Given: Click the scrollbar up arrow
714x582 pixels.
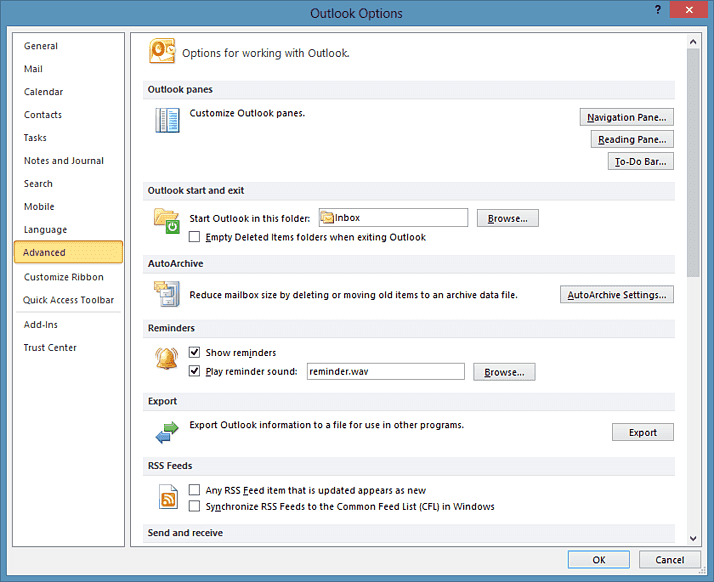Looking at the screenshot, I should click(x=693, y=41).
